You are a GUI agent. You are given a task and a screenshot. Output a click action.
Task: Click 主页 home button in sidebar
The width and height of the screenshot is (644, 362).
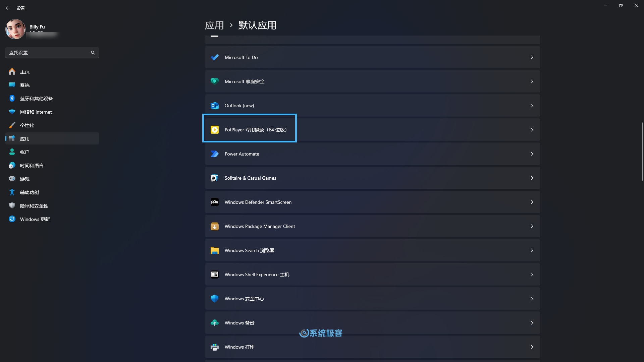24,71
